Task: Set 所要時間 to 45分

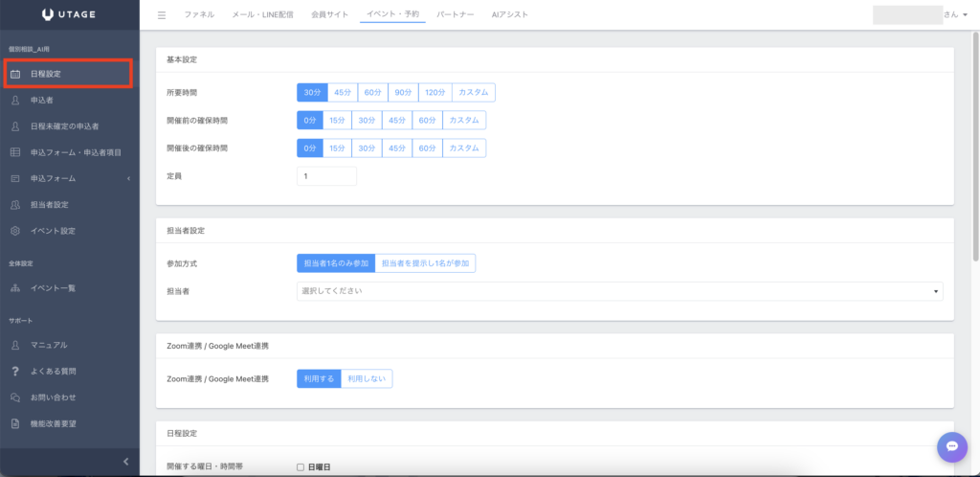Action: tap(343, 93)
